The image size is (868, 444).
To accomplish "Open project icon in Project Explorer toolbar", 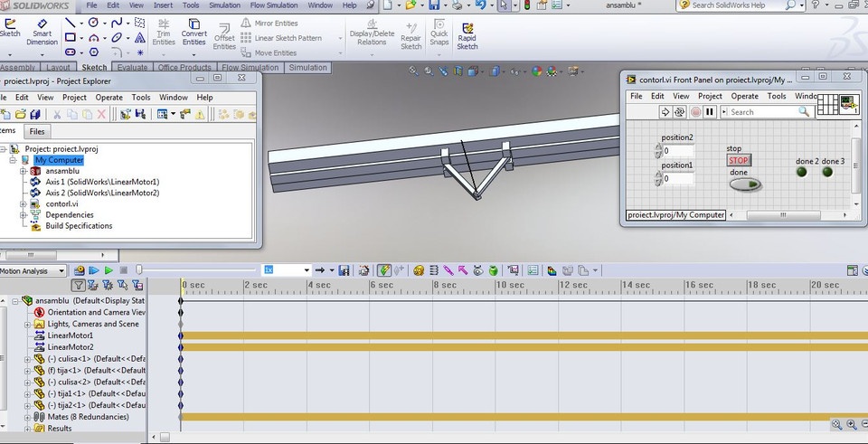I will click(21, 114).
